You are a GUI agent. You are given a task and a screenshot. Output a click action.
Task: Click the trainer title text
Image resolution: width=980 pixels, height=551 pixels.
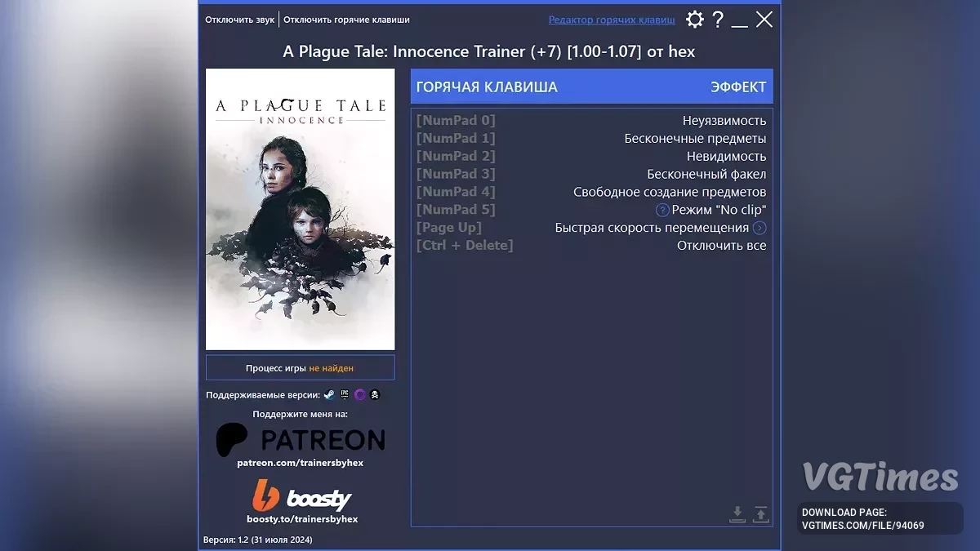point(489,51)
